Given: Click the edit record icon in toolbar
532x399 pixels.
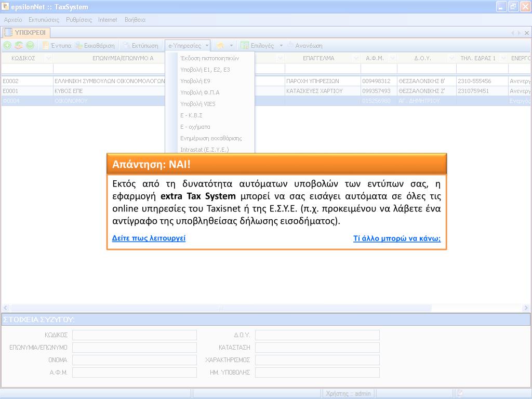Looking at the screenshot, I should (19, 46).
